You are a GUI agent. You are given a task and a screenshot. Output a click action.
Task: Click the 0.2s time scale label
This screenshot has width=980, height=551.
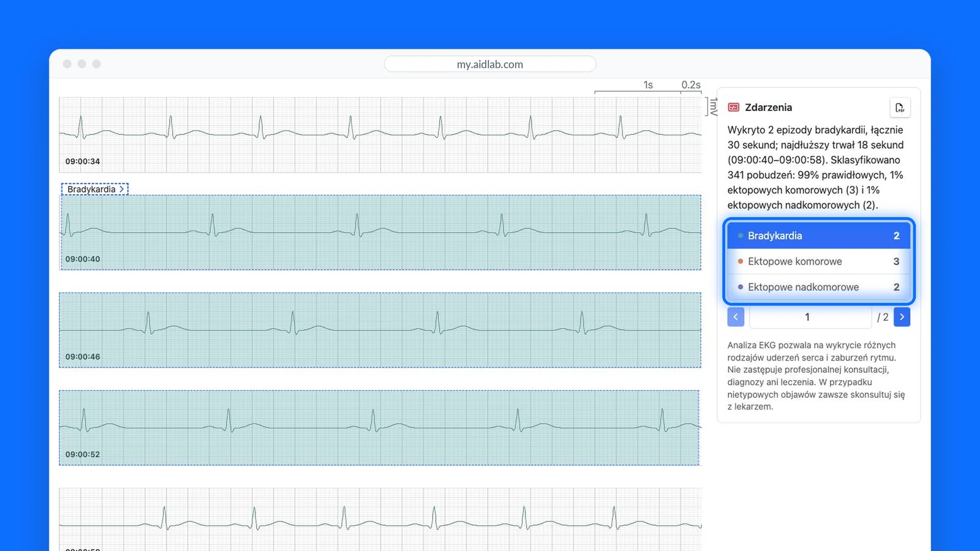click(691, 85)
